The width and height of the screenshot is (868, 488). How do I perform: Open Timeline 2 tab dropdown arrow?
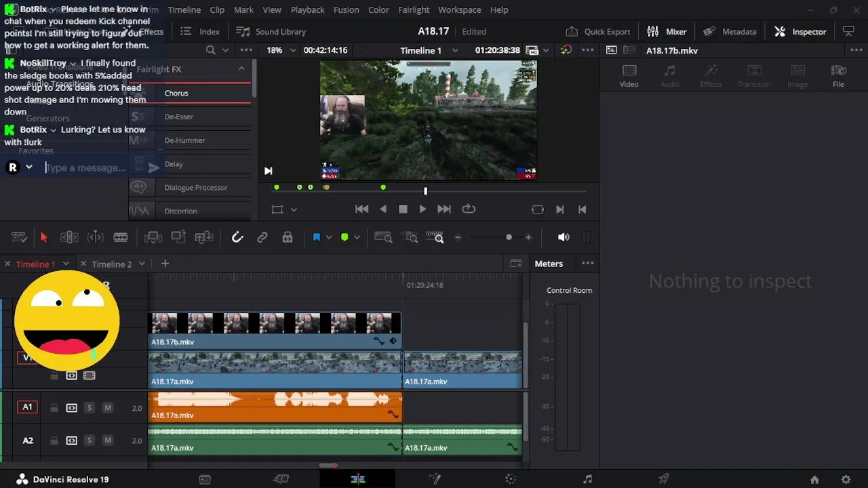click(142, 264)
